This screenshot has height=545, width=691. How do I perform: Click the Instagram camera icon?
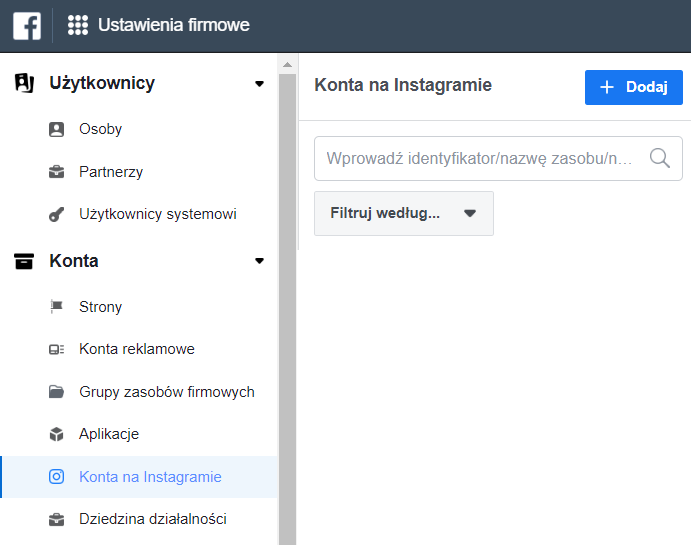(56, 477)
